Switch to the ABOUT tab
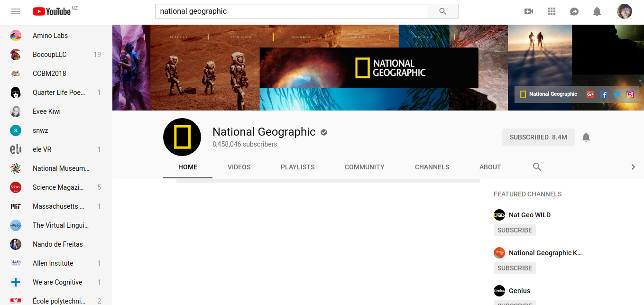The width and height of the screenshot is (644, 305). [490, 167]
